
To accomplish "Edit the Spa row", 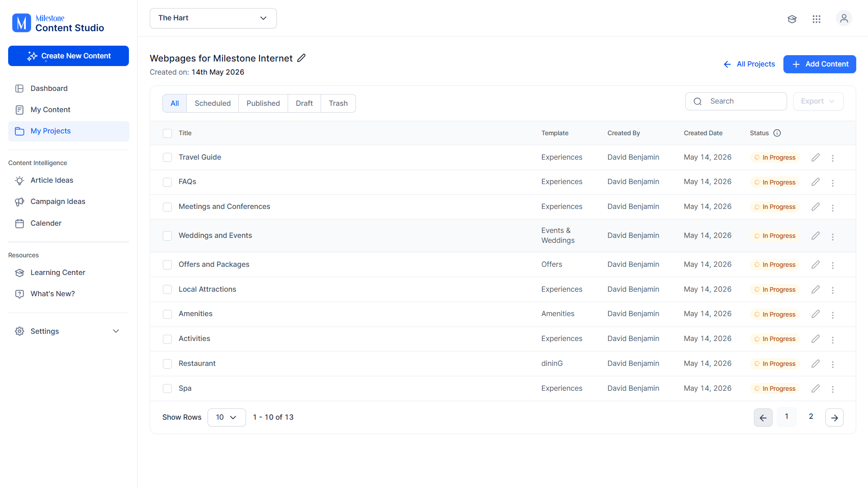I will [816, 389].
